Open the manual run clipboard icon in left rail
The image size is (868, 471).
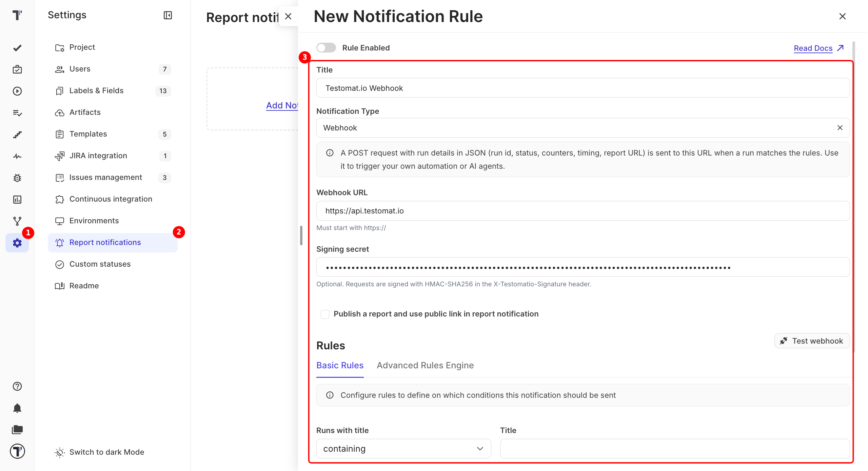pyautogui.click(x=17, y=69)
